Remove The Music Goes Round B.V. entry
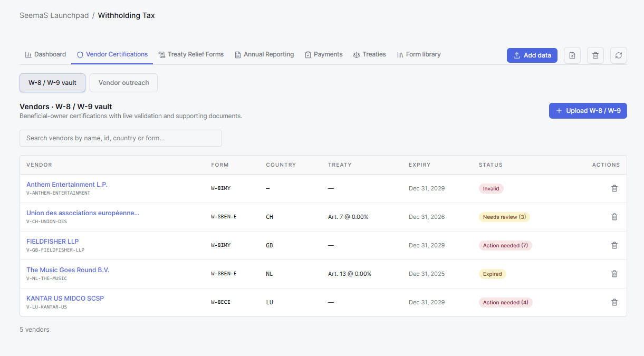644x356 pixels. click(614, 274)
